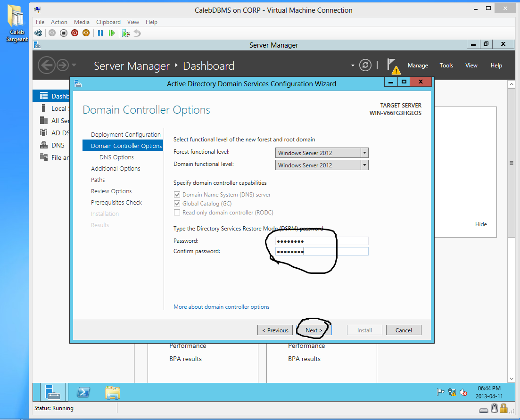Image resolution: width=520 pixels, height=420 pixels.
Task: Launch PowerShell from guest taskbar
Action: (83, 393)
